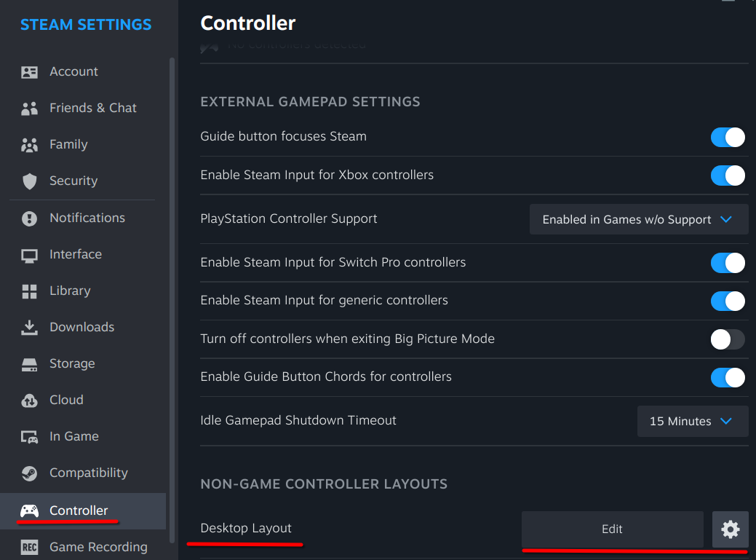756x560 pixels.
Task: Click the Library grid icon
Action: tap(30, 291)
